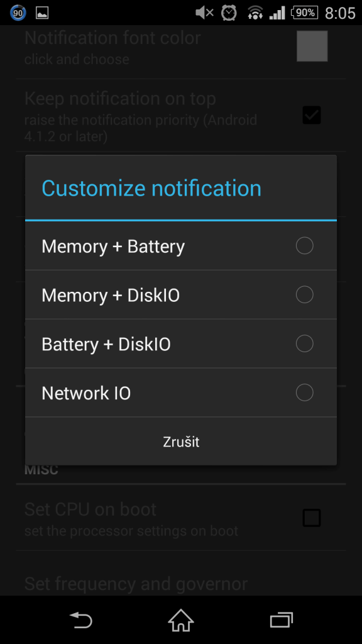Select the Network IO radio button
This screenshot has width=362, height=644.
(305, 392)
